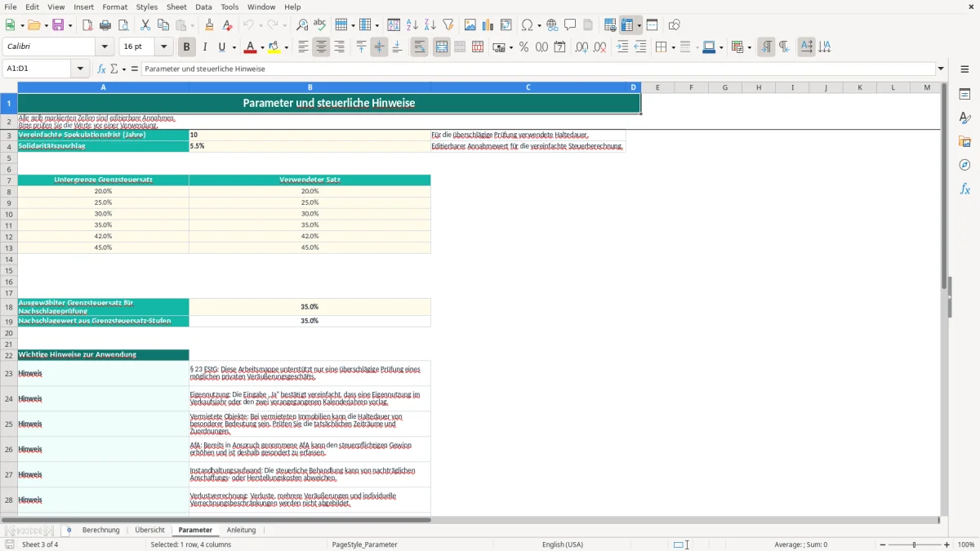Open the Underline style dropdown arrow
980x551 pixels.
click(234, 47)
